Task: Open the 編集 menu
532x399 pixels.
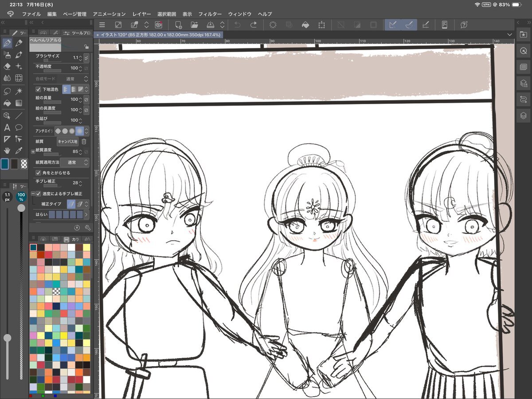Action: coord(52,14)
